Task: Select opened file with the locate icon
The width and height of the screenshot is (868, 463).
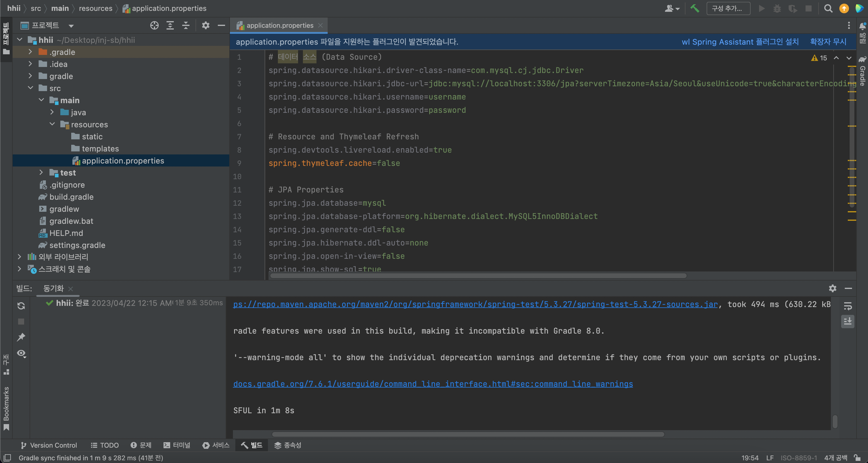Action: 154,25
